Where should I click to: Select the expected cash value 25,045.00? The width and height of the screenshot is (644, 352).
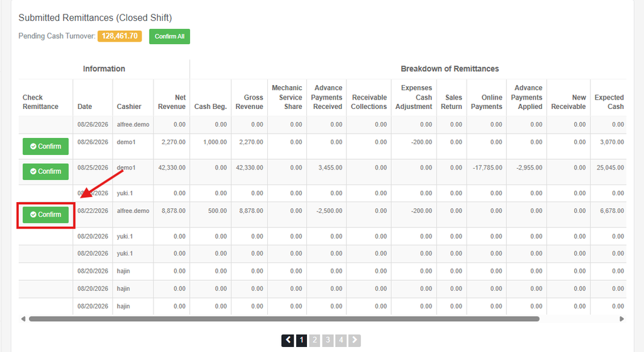coord(610,167)
